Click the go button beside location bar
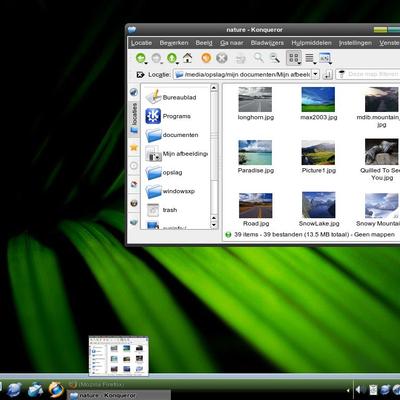This screenshot has height=400, width=400. (328, 74)
